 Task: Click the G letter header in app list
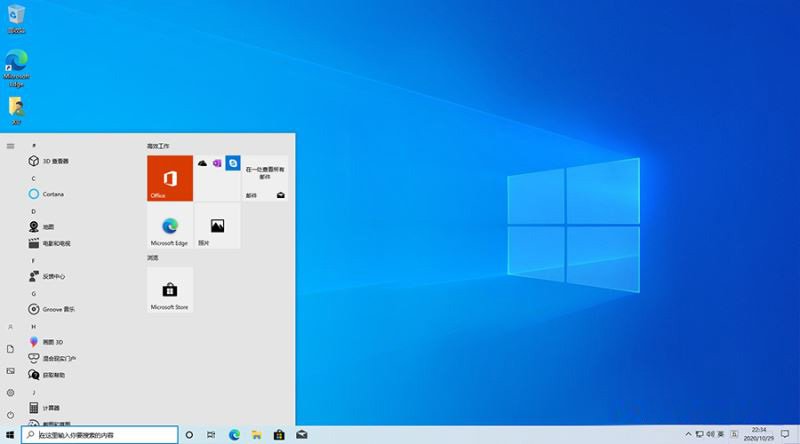[x=34, y=293]
